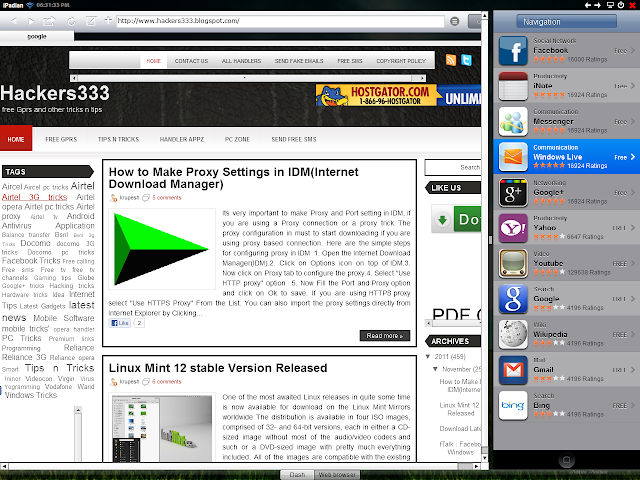Open the Bing app icon
640x480 pixels.
tap(513, 406)
